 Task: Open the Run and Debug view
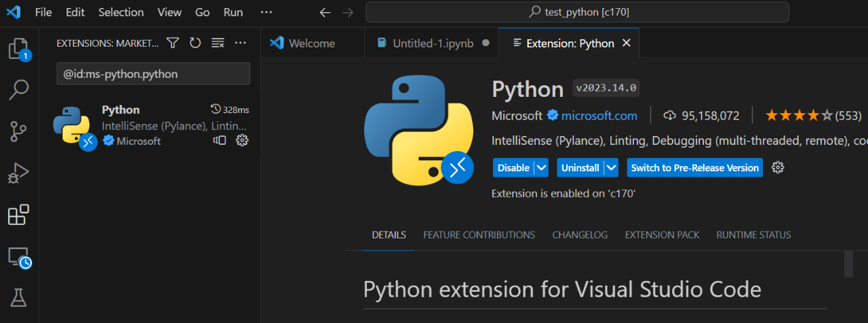click(x=18, y=173)
